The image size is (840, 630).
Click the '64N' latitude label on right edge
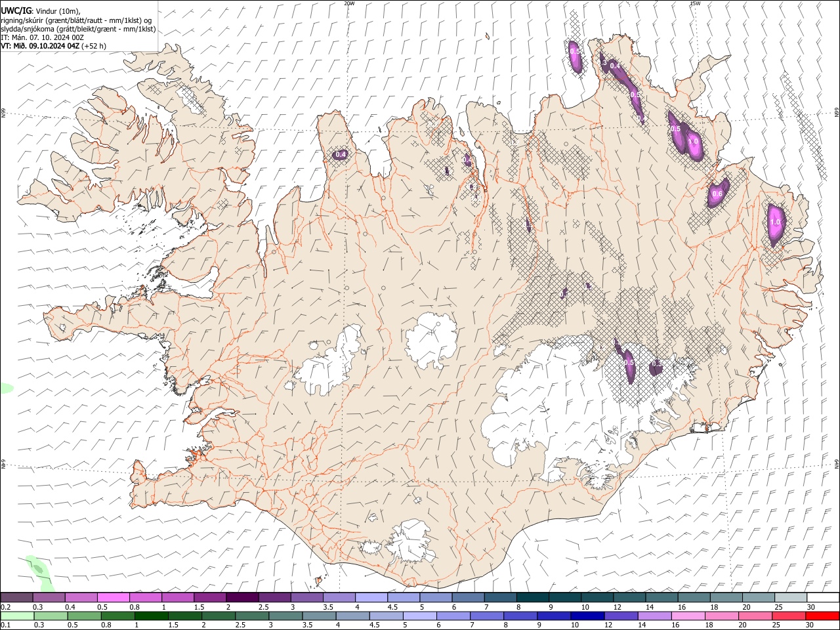(x=837, y=463)
